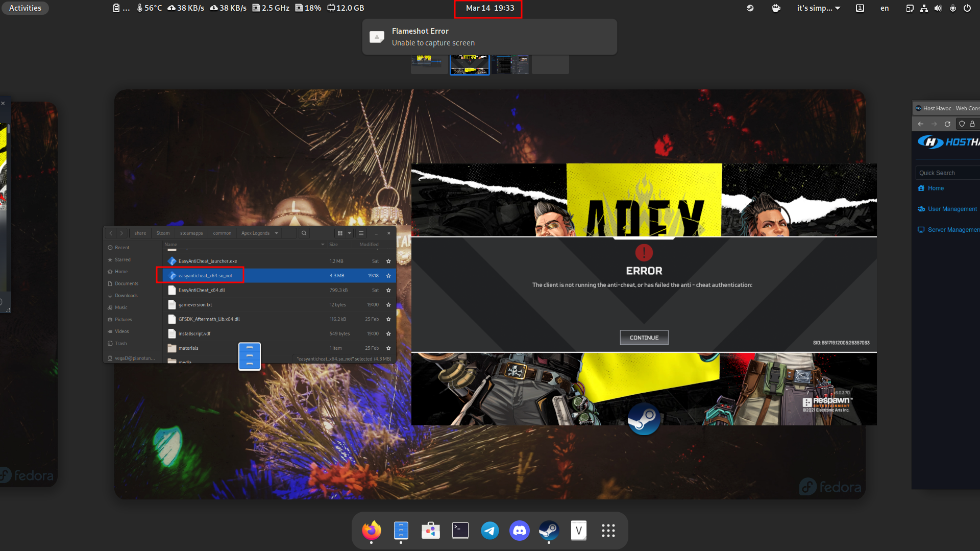Open Recent in Files sidebar

(122, 248)
